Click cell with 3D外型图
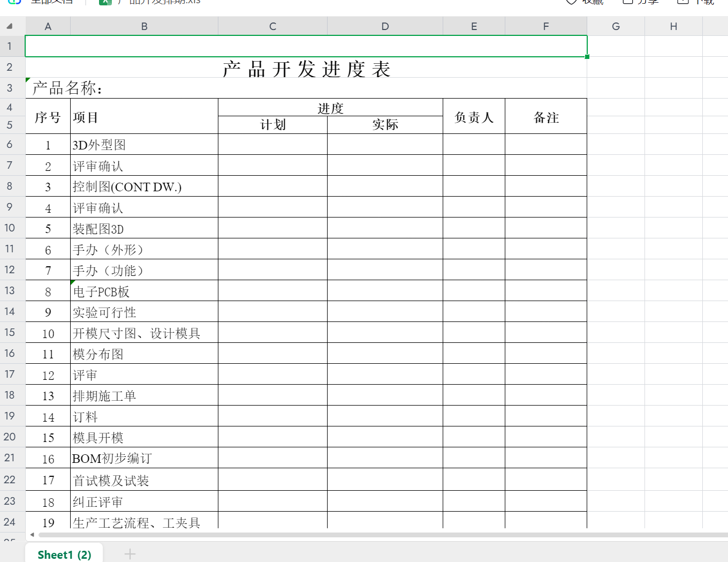The width and height of the screenshot is (728, 562). pos(145,145)
